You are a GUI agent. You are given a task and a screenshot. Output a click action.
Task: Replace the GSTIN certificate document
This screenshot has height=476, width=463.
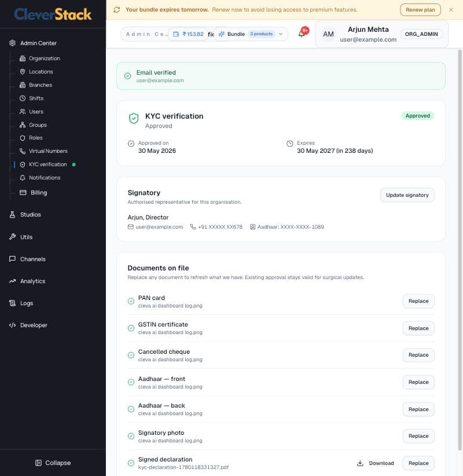(x=418, y=328)
